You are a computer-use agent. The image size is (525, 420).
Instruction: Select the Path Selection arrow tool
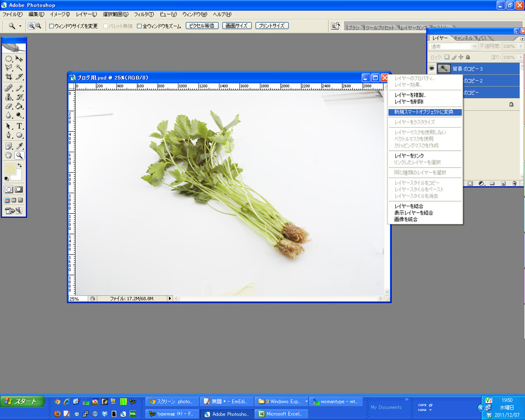coord(9,127)
